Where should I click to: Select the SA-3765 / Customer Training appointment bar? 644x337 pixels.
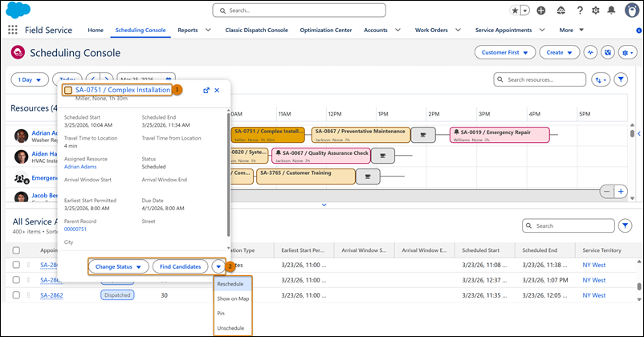pos(306,177)
